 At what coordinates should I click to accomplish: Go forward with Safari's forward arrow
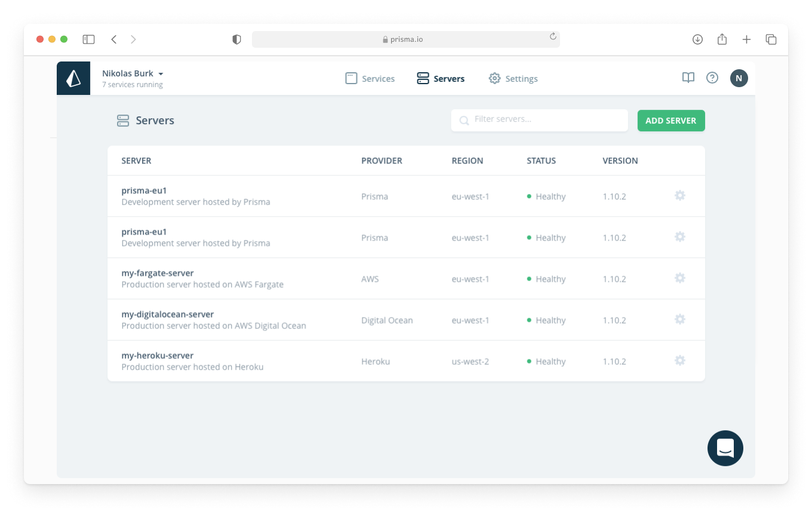click(133, 39)
